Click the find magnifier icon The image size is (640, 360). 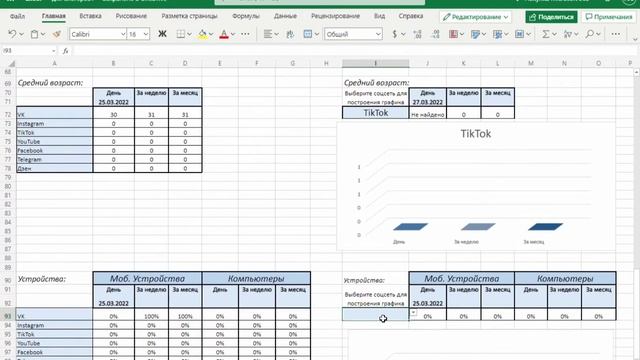point(589,34)
